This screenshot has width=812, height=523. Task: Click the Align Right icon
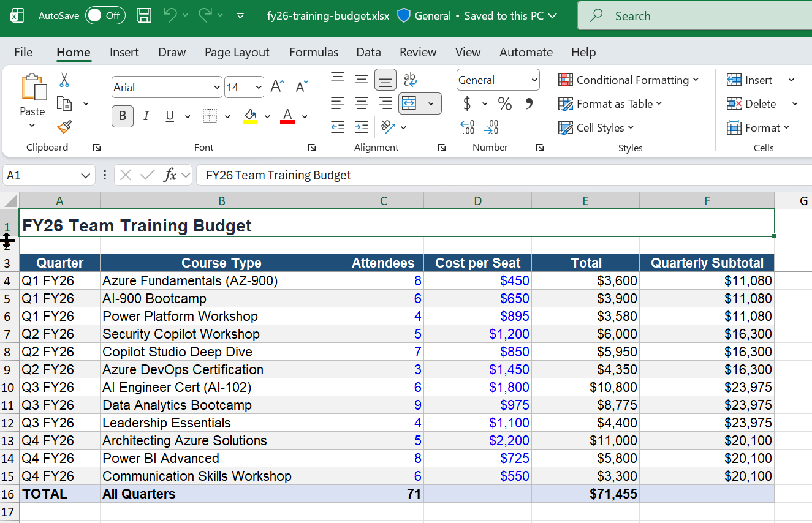(385, 103)
